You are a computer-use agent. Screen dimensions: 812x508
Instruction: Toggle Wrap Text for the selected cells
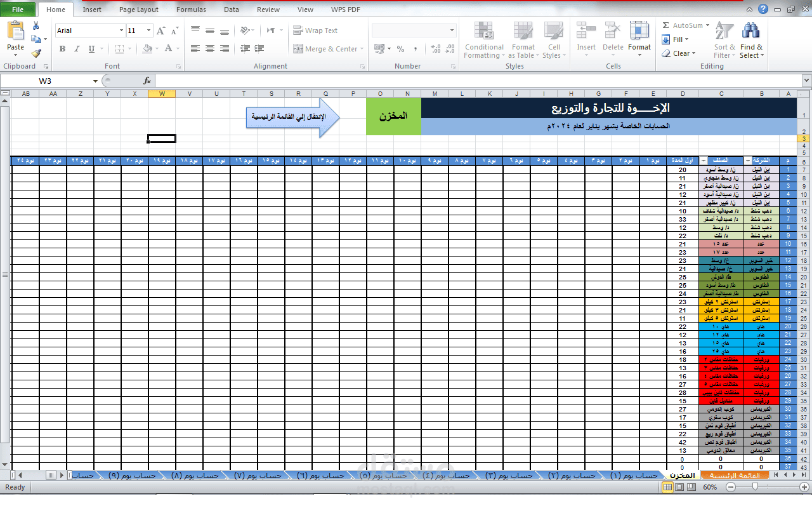[315, 30]
